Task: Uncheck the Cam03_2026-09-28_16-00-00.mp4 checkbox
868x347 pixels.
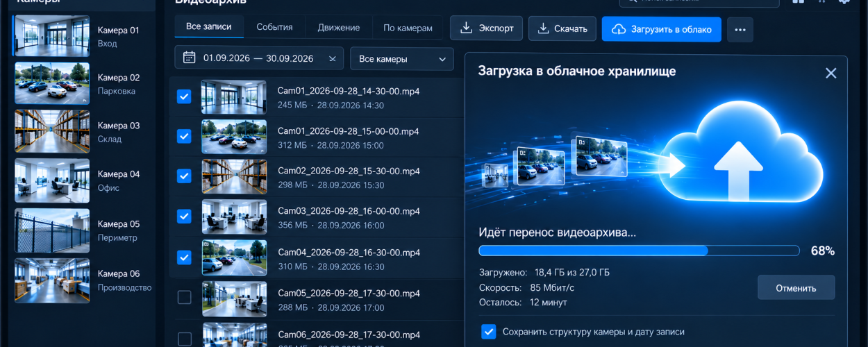Action: point(184,217)
